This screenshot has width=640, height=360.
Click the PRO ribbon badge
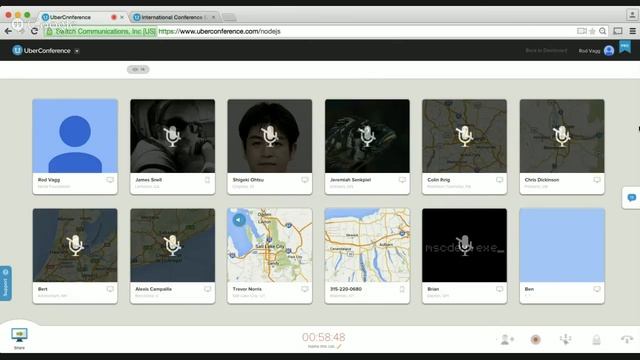click(625, 47)
